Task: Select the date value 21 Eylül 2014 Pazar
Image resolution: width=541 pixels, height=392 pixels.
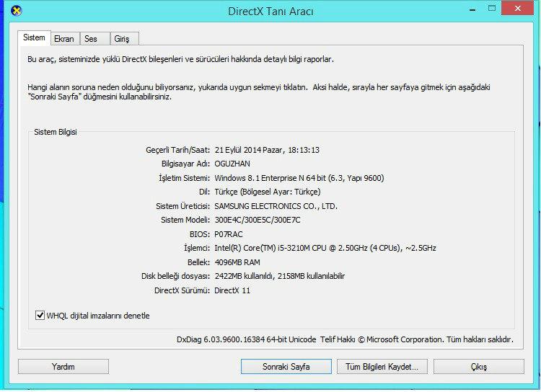Action: point(249,150)
